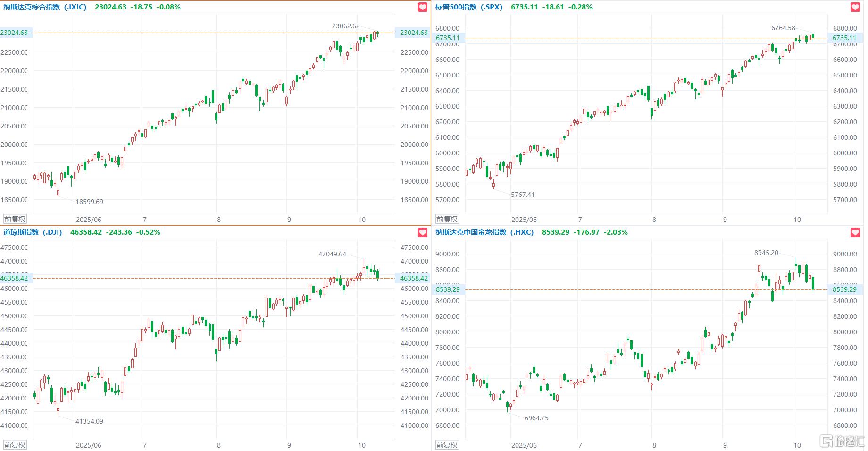Click the left-side 46358.42 current price tag
Screen dimensions: 868x451
point(14,278)
